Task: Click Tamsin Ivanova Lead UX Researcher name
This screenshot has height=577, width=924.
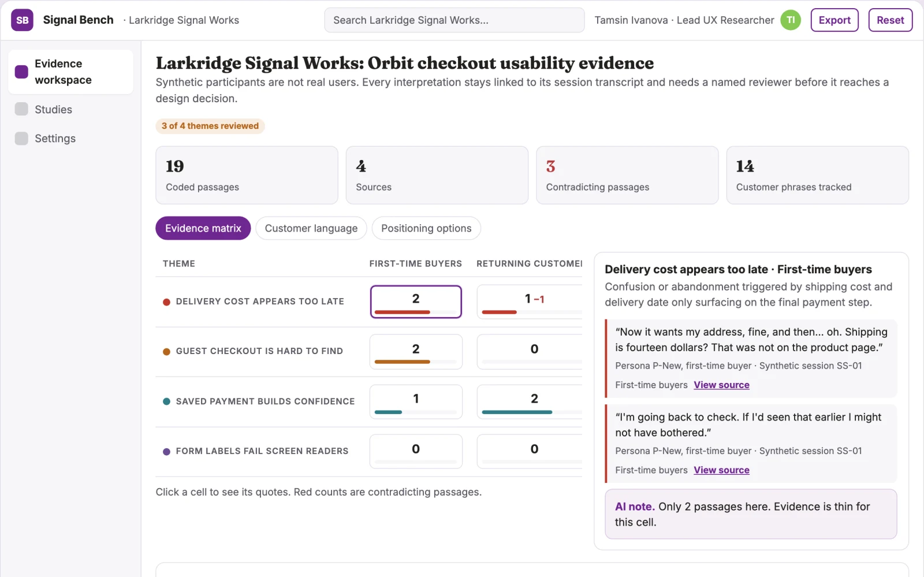Action: click(684, 20)
